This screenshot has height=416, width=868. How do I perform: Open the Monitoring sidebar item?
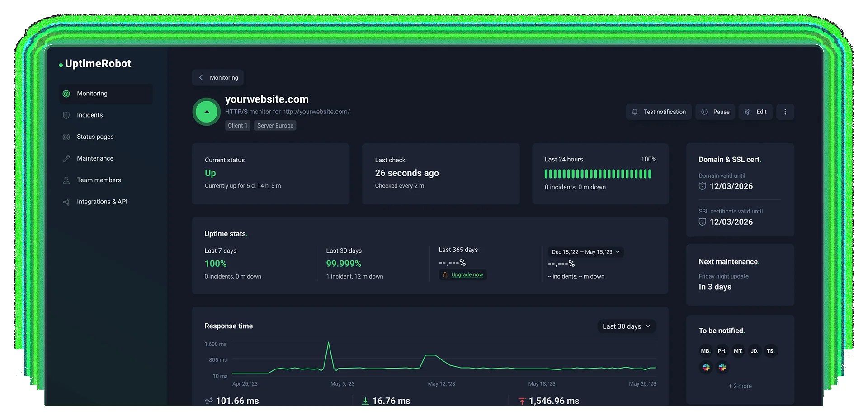point(105,94)
